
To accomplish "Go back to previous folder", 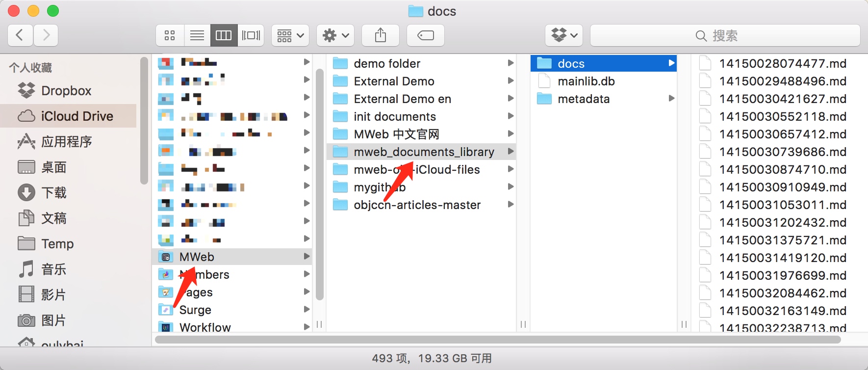I will pos(20,35).
